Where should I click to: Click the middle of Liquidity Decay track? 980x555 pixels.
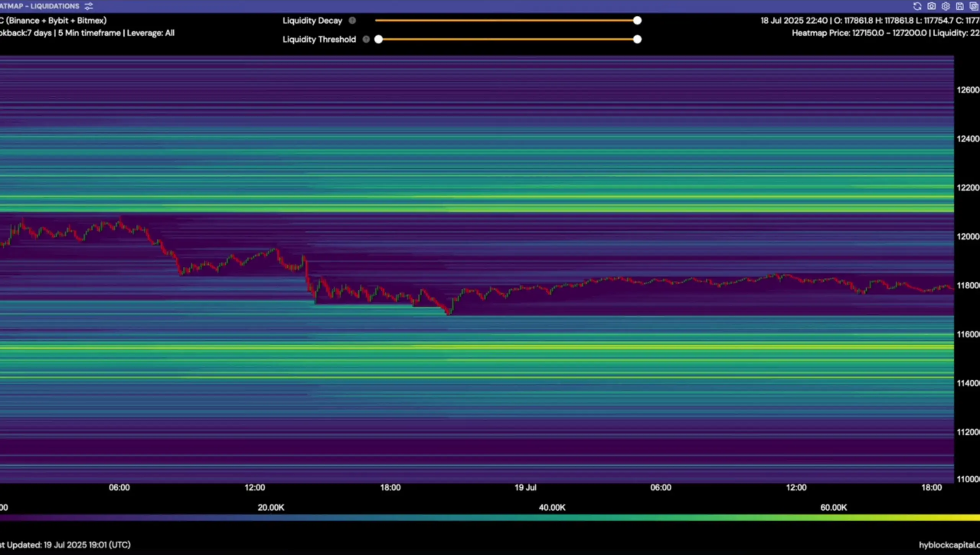pos(506,21)
